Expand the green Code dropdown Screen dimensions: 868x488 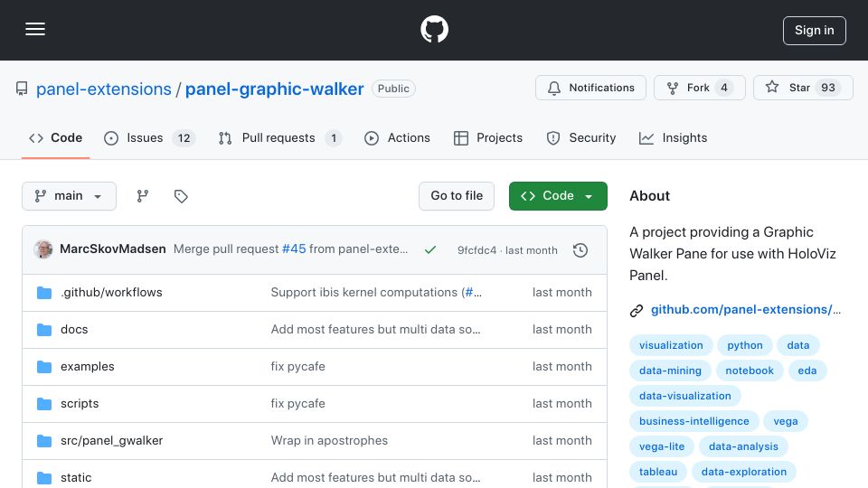[x=558, y=196]
